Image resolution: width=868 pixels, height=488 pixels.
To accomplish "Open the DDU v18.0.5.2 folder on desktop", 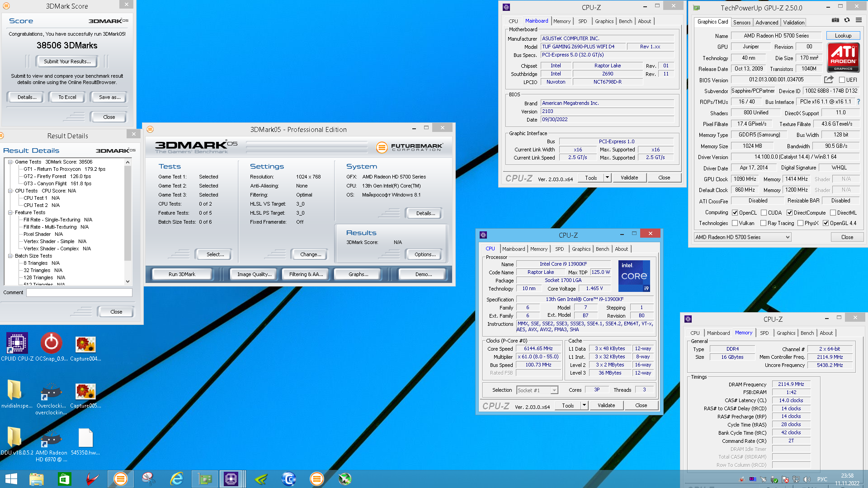I will [17, 441].
